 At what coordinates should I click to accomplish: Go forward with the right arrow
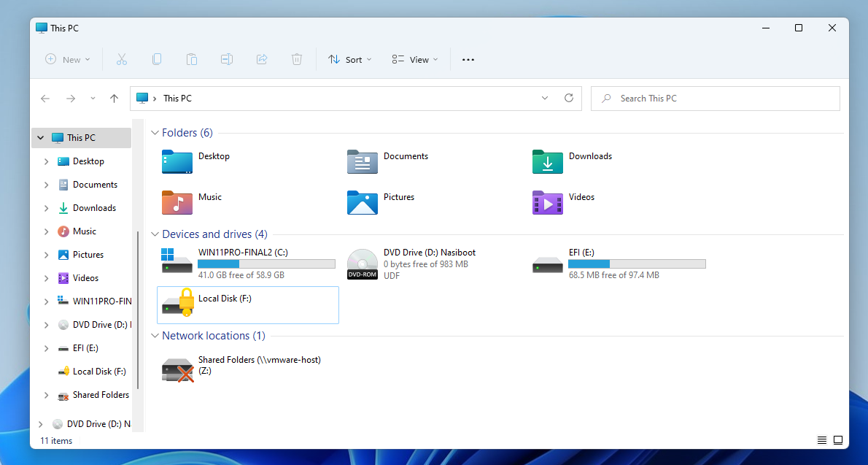click(70, 99)
